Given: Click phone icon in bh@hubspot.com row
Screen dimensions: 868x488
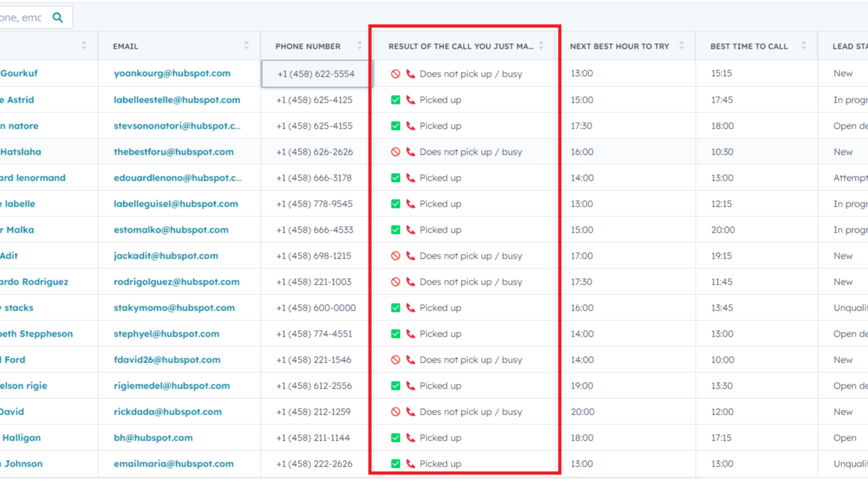Looking at the screenshot, I should (x=410, y=438).
